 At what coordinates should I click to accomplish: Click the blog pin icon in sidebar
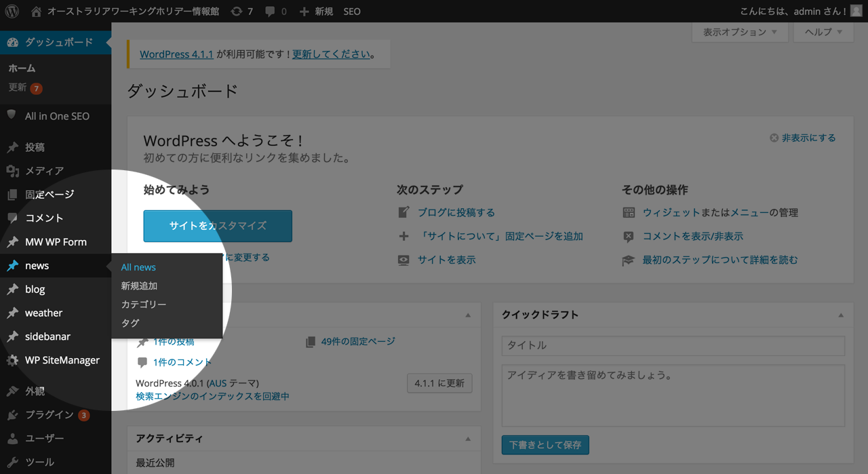coord(12,290)
